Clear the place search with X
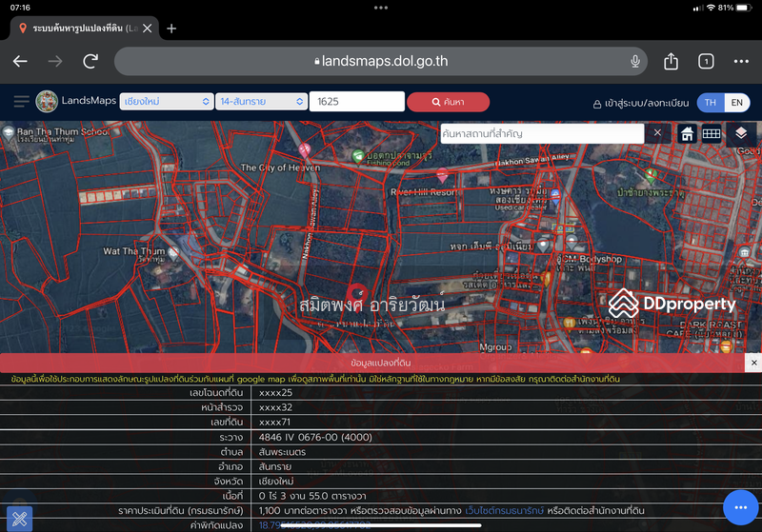Screen dimensions: 762x532 pyautogui.click(x=657, y=132)
